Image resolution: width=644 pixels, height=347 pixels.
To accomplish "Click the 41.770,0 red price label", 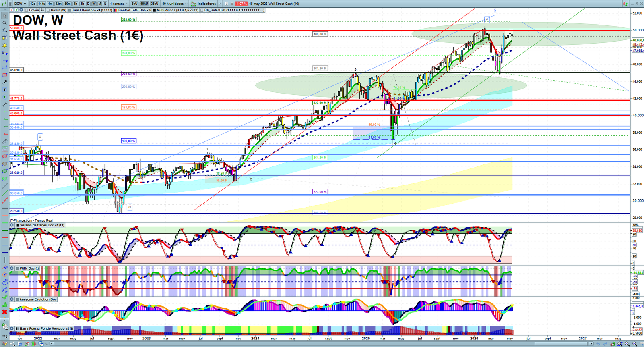I will point(16,98).
